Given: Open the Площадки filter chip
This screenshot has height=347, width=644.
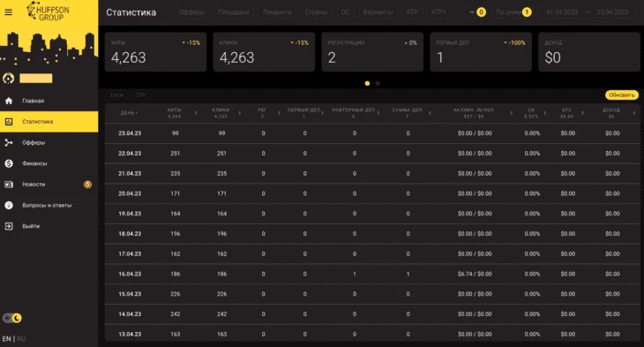Looking at the screenshot, I should pyautogui.click(x=233, y=12).
